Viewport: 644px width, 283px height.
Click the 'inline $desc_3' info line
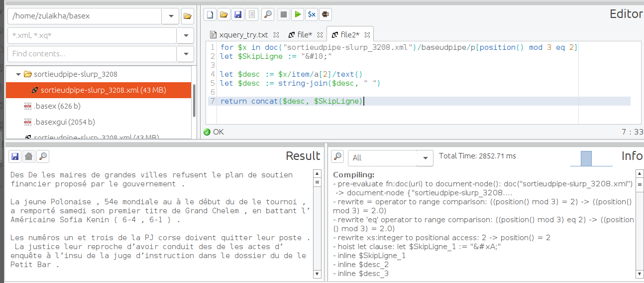pyautogui.click(x=361, y=274)
